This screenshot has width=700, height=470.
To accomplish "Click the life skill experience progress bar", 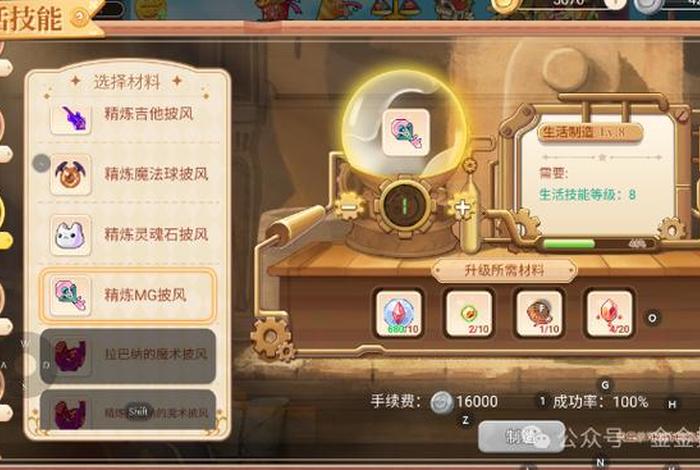I will [x=598, y=244].
